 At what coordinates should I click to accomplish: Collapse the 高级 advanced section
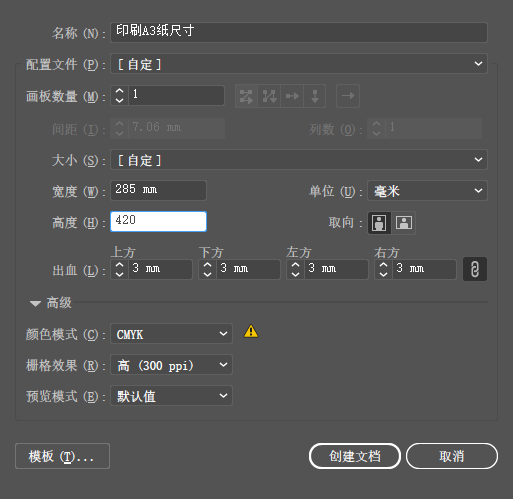(x=35, y=303)
